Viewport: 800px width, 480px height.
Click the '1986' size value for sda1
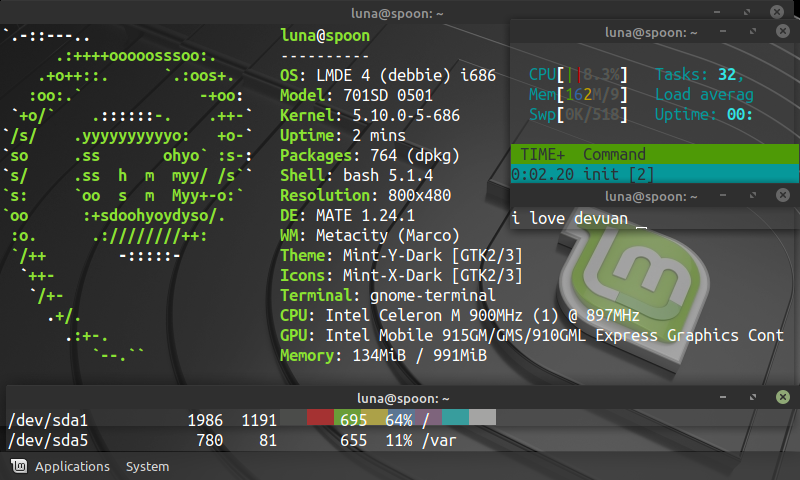coord(205,420)
